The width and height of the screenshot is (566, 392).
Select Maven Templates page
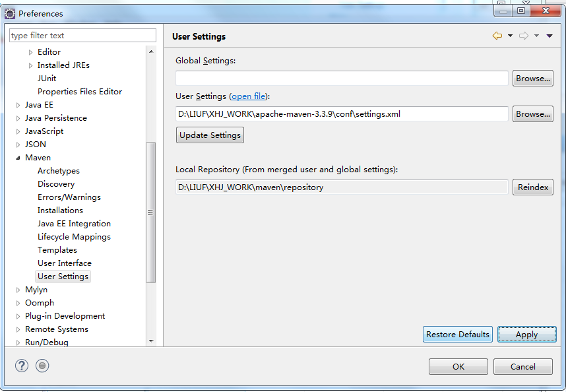coord(57,249)
